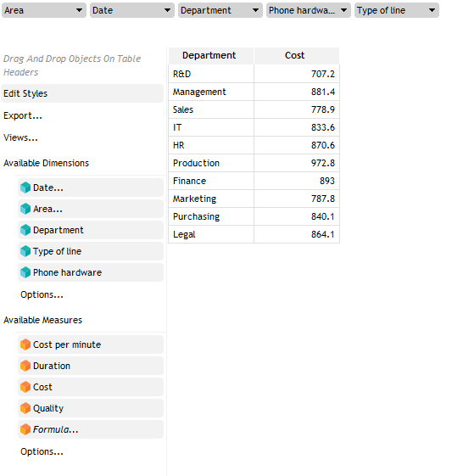Open the Edit Styles option
Viewport: 452px width, 476px height.
tap(82, 93)
